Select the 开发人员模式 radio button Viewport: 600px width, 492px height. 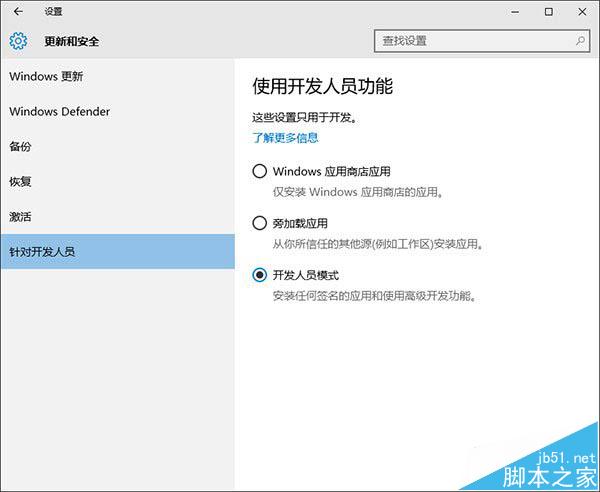pyautogui.click(x=259, y=275)
